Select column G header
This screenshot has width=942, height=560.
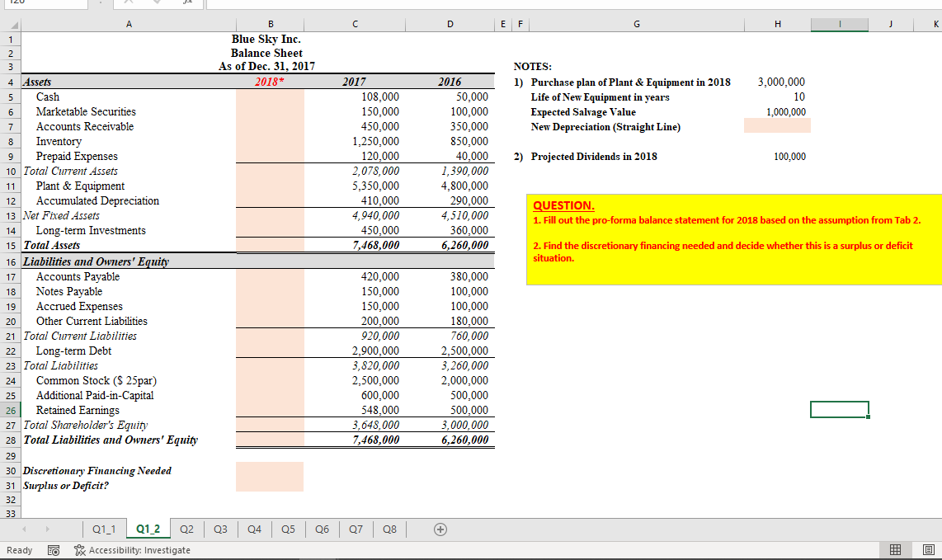(x=636, y=24)
